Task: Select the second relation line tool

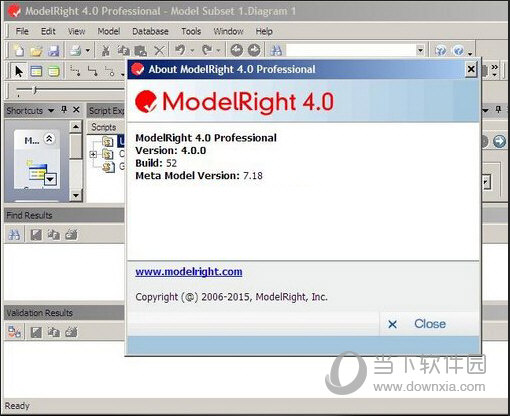Action: (92, 71)
